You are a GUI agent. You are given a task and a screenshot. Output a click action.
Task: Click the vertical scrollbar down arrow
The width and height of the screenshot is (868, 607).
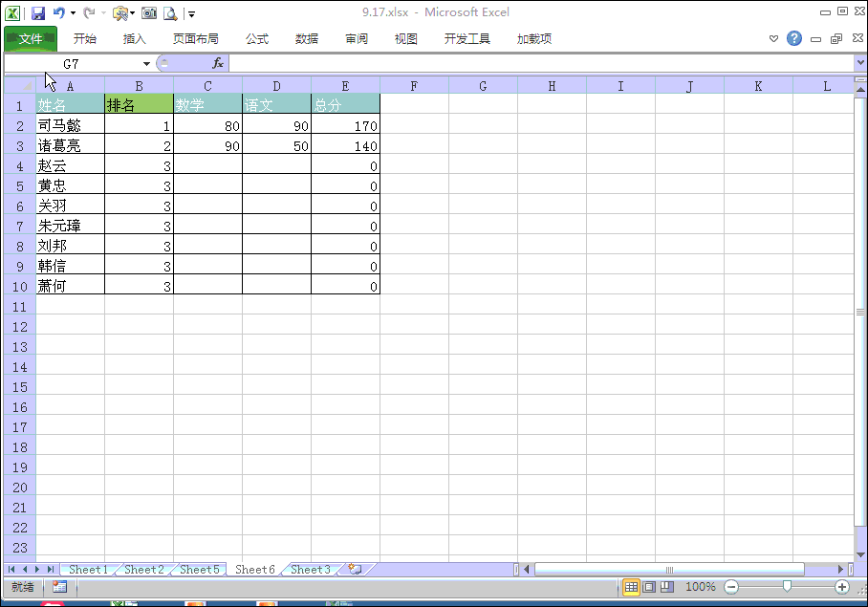(x=860, y=555)
